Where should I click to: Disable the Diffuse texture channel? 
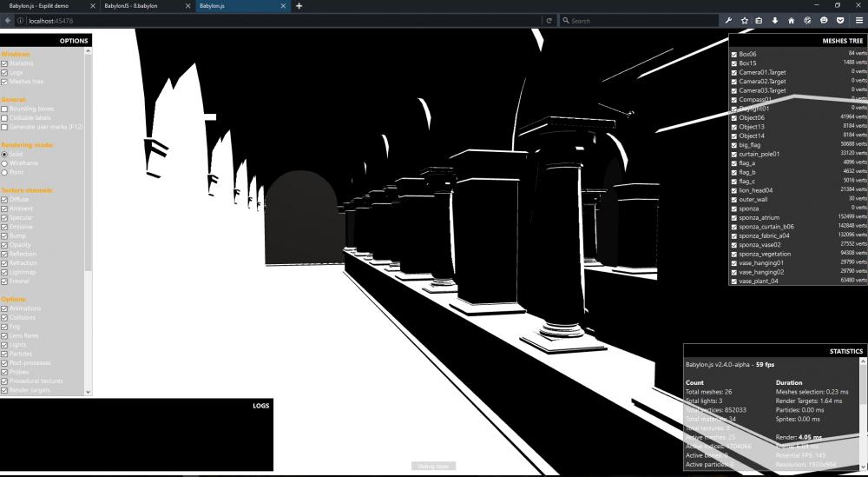pyautogui.click(x=4, y=200)
